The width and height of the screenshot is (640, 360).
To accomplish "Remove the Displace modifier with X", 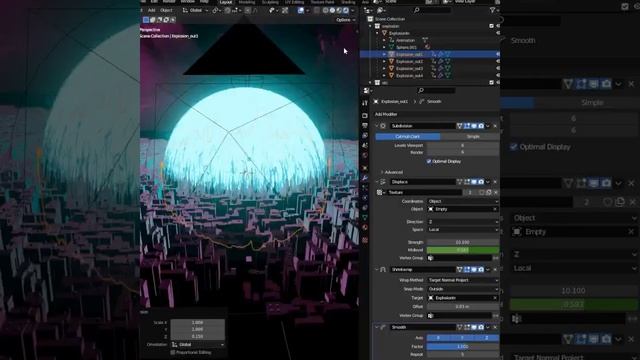I will coord(495,182).
